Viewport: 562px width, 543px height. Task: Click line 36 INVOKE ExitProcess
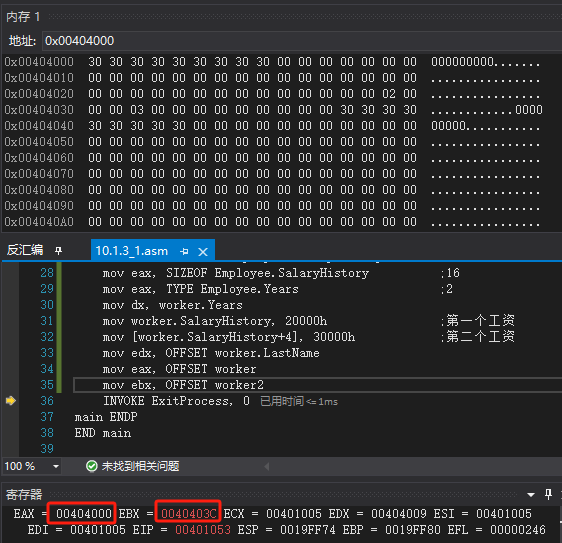(176, 401)
